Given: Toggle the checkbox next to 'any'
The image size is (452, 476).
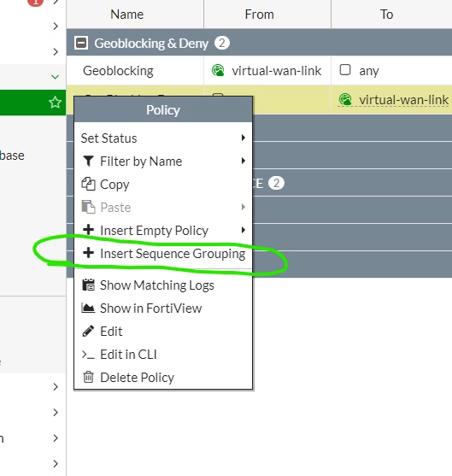Looking at the screenshot, I should pos(345,70).
